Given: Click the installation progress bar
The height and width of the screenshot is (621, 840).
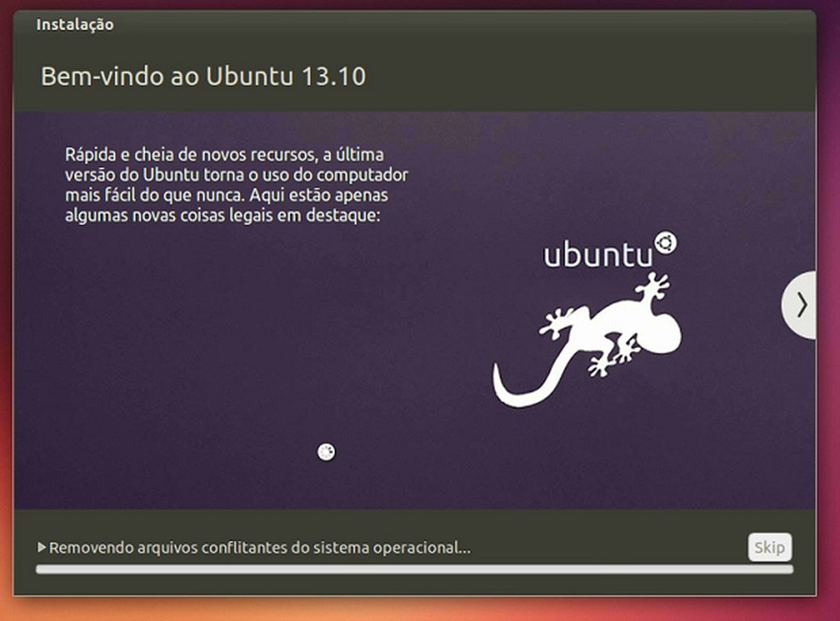Looking at the screenshot, I should [x=414, y=570].
